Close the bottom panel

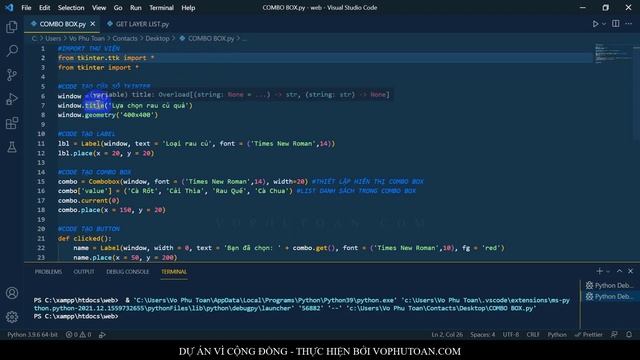point(631,271)
